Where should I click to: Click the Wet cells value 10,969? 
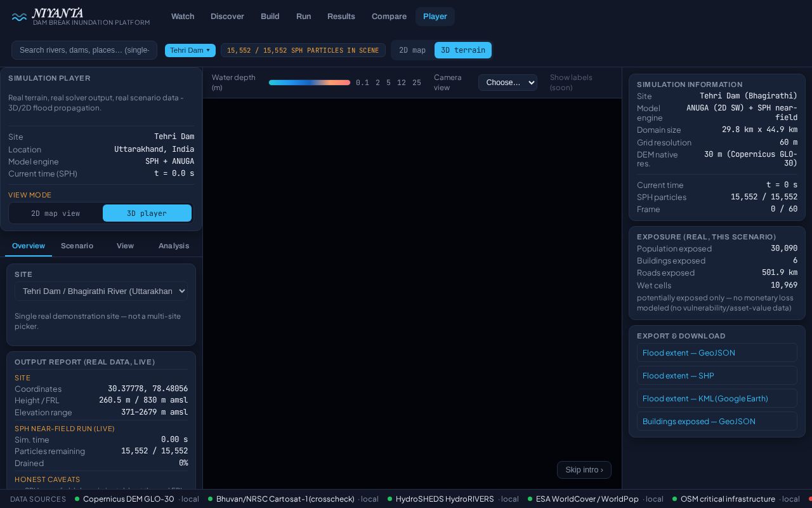point(784,285)
